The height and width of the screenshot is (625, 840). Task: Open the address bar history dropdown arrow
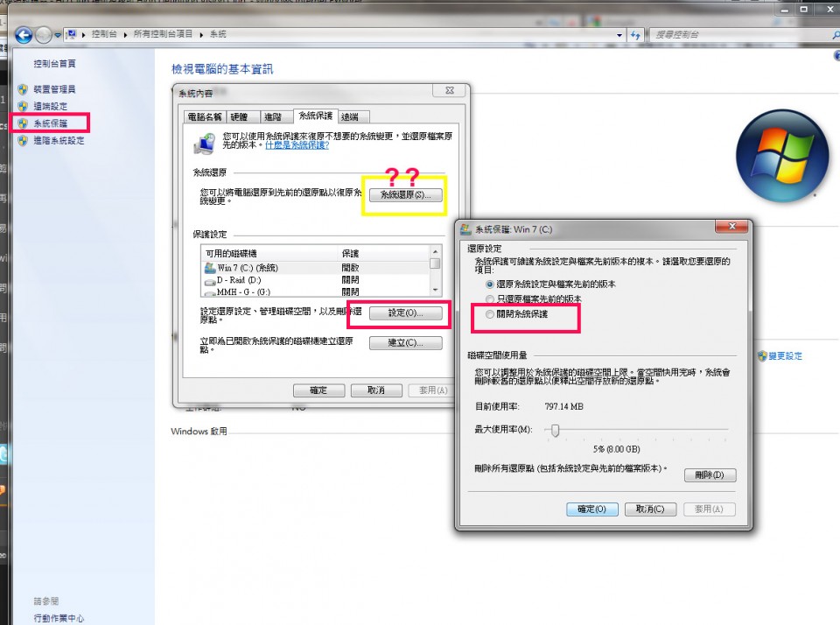click(x=619, y=34)
